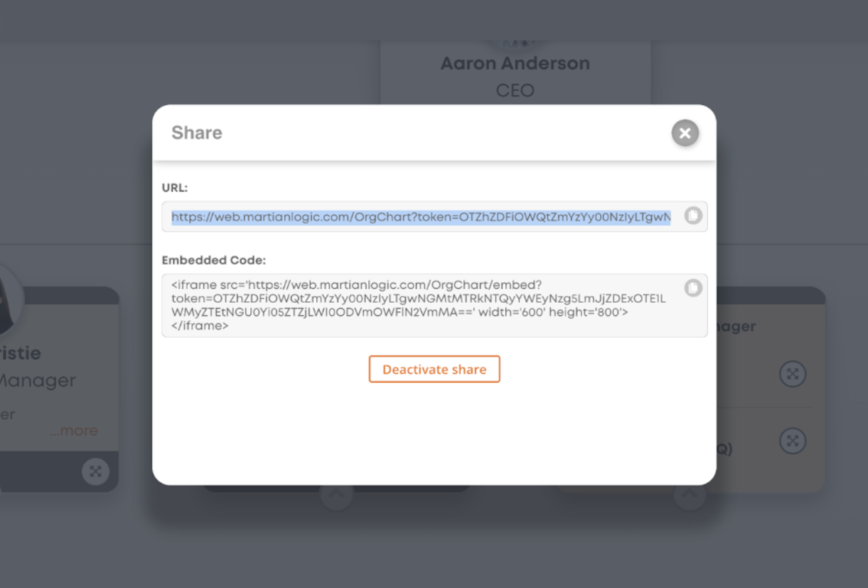Click the Share dialog title
The width and height of the screenshot is (868, 588).
pyautogui.click(x=197, y=133)
